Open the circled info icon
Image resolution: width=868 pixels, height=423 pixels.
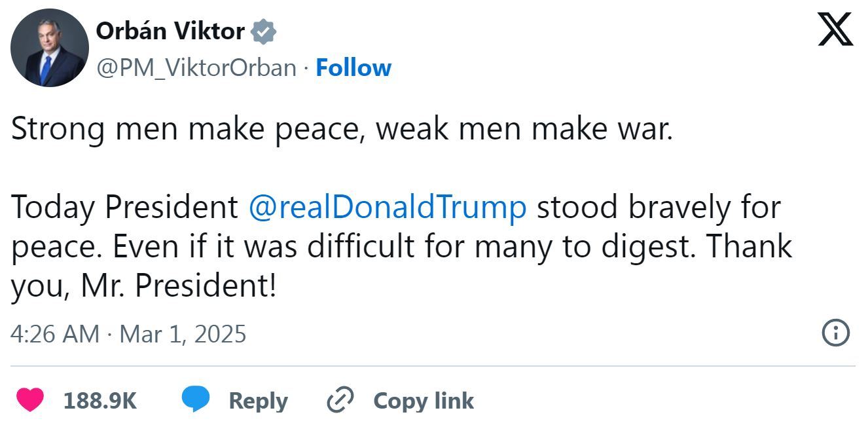point(835,333)
